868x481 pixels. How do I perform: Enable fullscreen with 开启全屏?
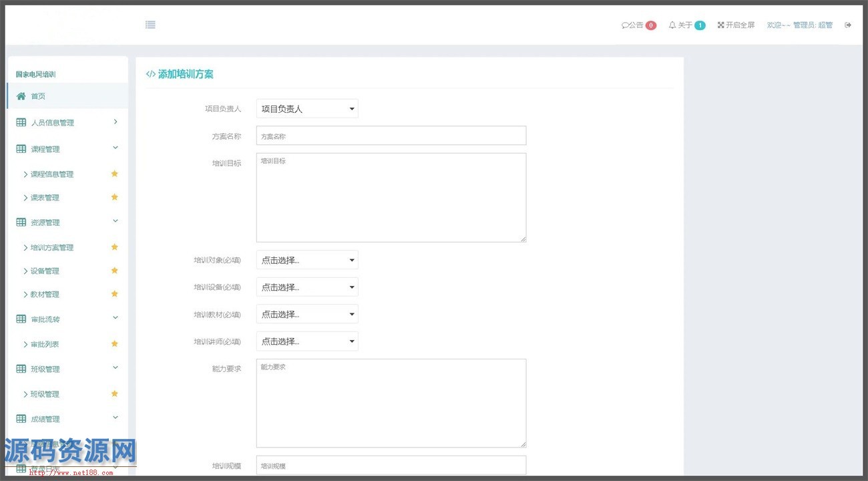click(x=736, y=25)
